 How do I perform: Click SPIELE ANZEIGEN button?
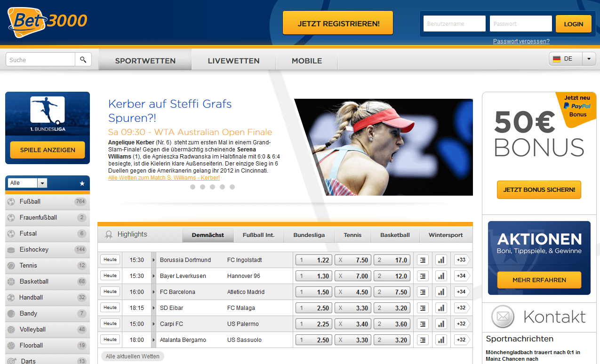tap(48, 150)
